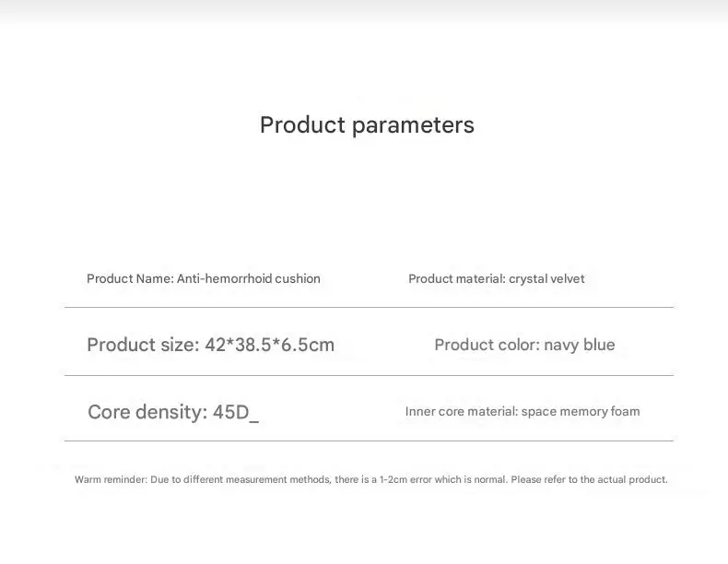Click the word 'parameters' in the heading
The height and width of the screenshot is (564, 728).
(x=413, y=126)
